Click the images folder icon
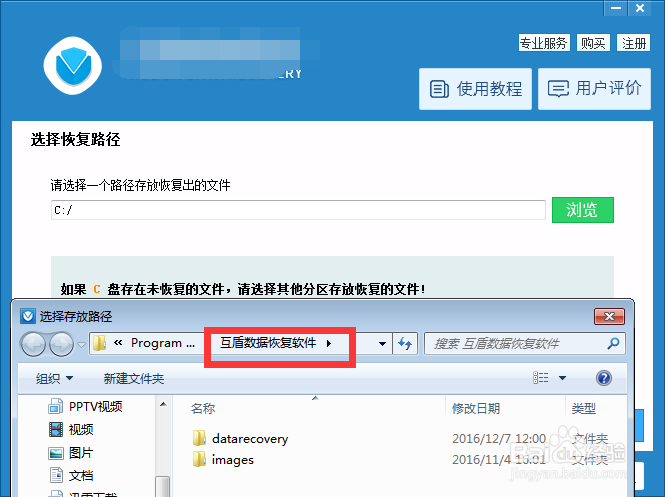The height and width of the screenshot is (497, 665). tap(199, 459)
